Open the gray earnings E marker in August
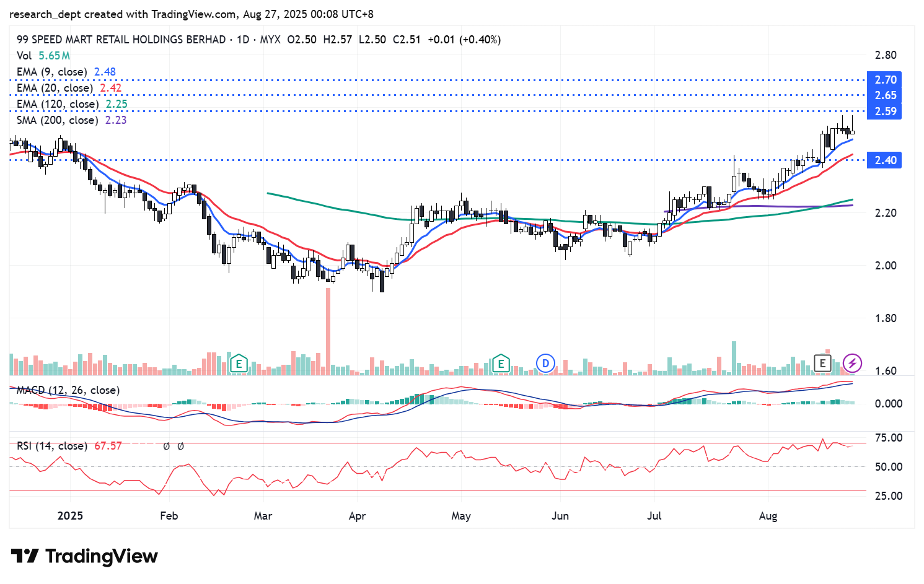 point(822,364)
